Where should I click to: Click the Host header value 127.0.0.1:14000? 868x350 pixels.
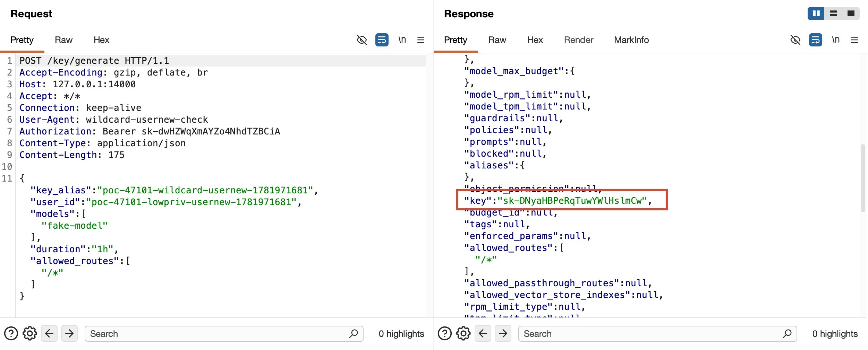tap(94, 84)
